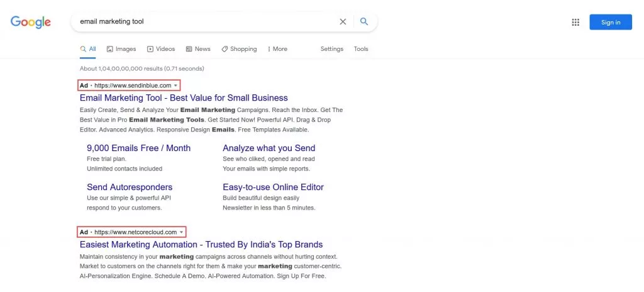Open 'Easy-to-use Online Editor' sitelink
This screenshot has height=292, width=644.
click(273, 187)
